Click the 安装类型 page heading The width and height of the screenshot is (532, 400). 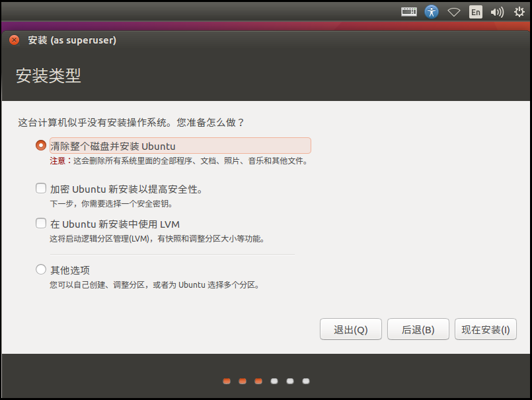(x=48, y=76)
